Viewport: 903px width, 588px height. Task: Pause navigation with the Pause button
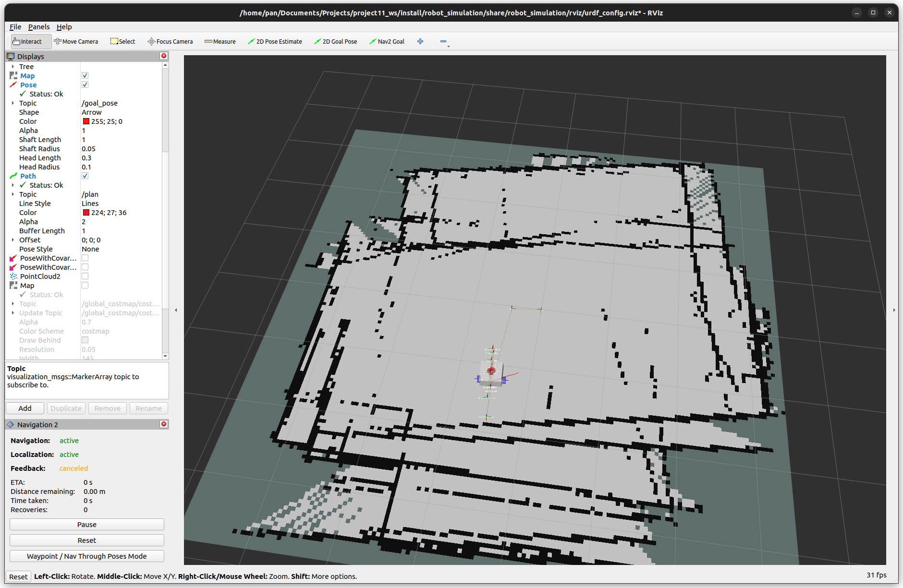(87, 525)
